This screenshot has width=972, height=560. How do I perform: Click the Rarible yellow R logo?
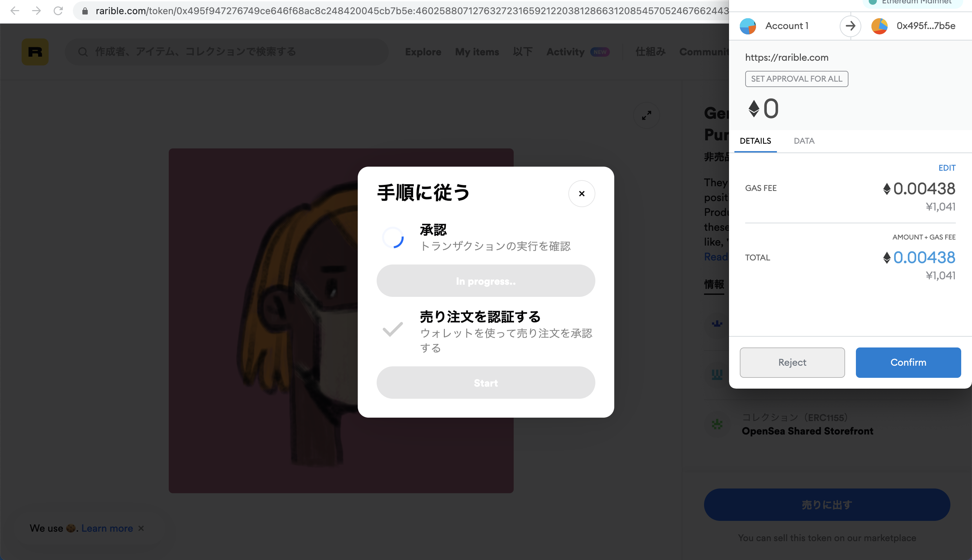tap(35, 52)
